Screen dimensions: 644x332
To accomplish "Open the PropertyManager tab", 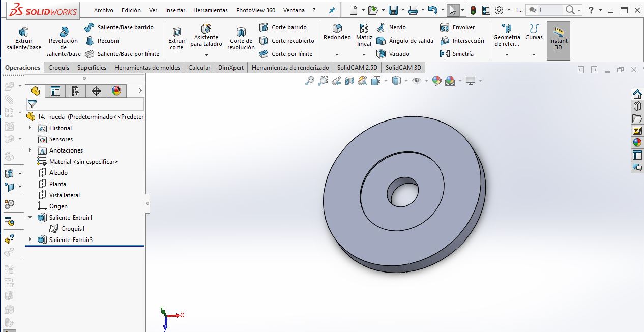I will click(55, 90).
